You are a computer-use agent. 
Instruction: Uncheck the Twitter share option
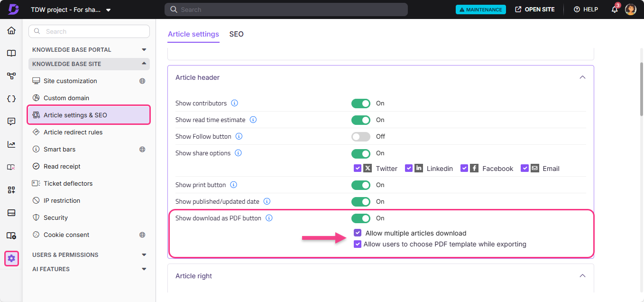[357, 168]
